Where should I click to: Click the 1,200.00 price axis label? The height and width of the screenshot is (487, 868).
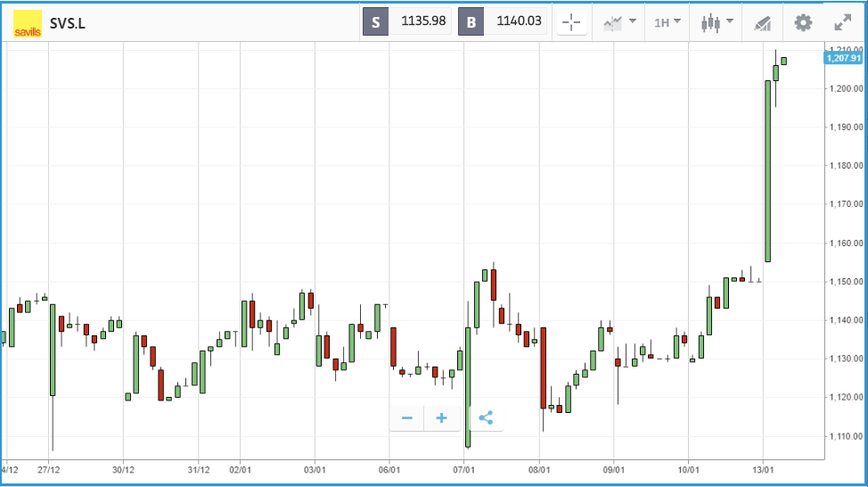coord(846,88)
